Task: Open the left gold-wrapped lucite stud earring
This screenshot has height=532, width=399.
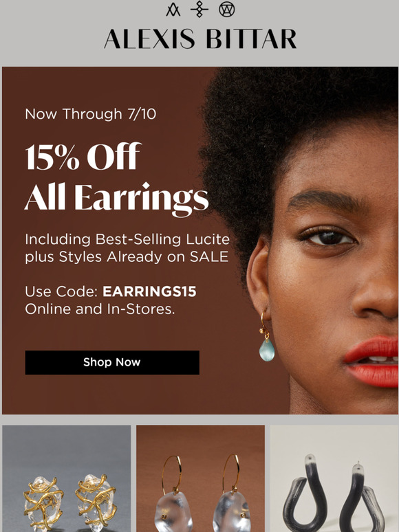Action: pyautogui.click(x=43, y=504)
